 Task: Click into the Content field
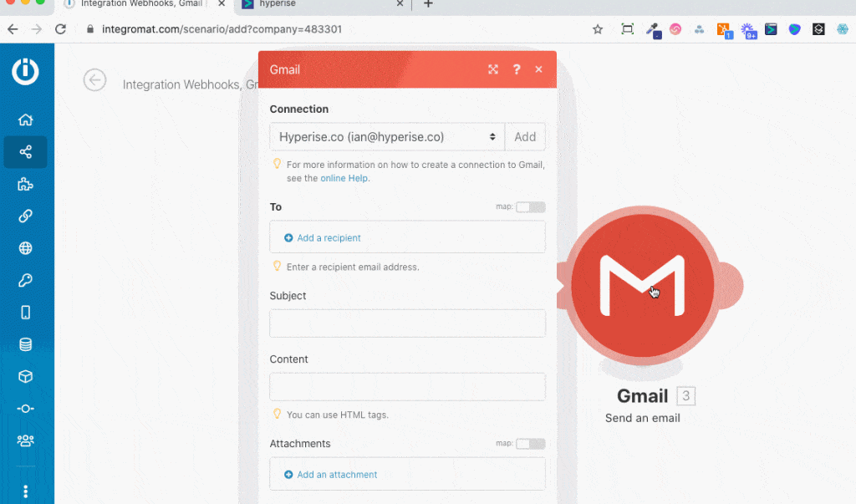[x=407, y=387]
